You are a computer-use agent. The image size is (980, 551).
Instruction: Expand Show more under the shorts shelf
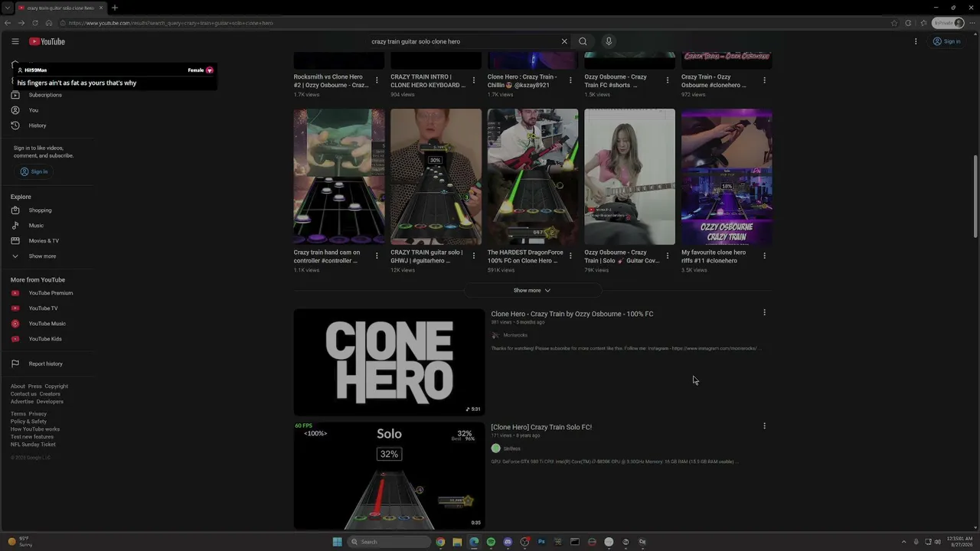click(x=532, y=290)
